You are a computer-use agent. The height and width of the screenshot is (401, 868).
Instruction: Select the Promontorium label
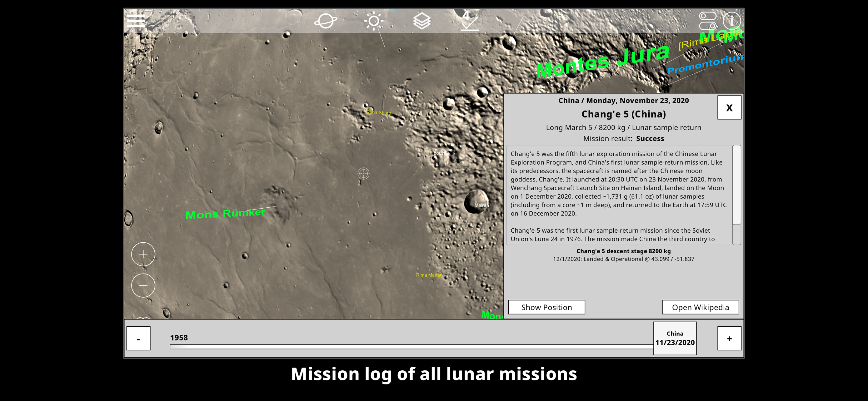pyautogui.click(x=705, y=64)
